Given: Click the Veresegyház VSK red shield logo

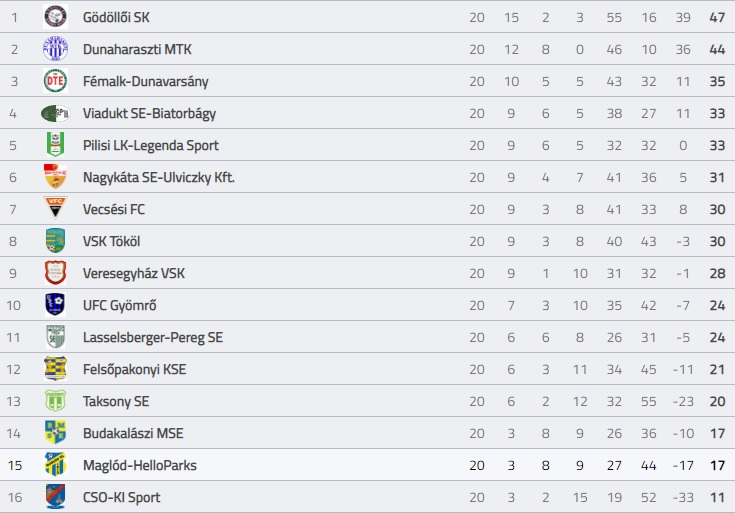Looking at the screenshot, I should pos(55,273).
